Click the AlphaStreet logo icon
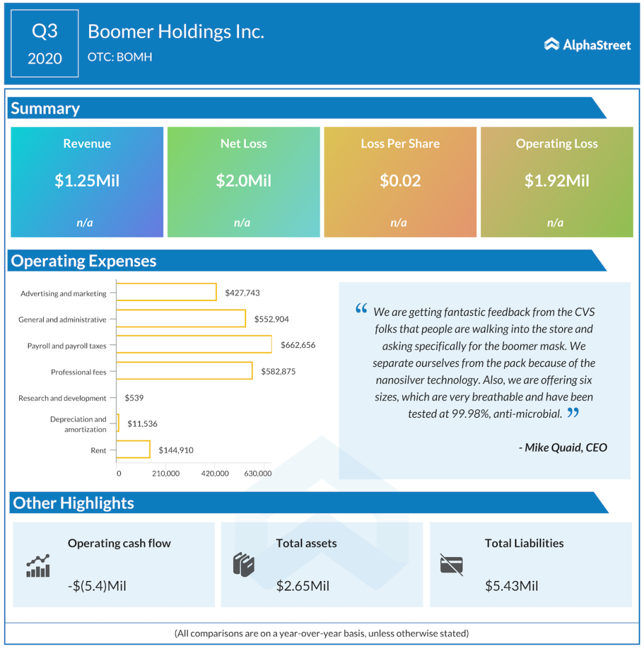The width and height of the screenshot is (644, 651). pyautogui.click(x=551, y=44)
